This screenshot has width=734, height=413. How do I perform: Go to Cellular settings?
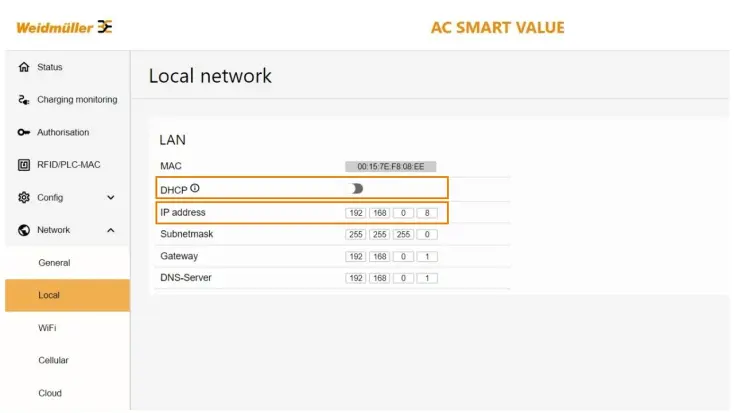click(x=53, y=360)
